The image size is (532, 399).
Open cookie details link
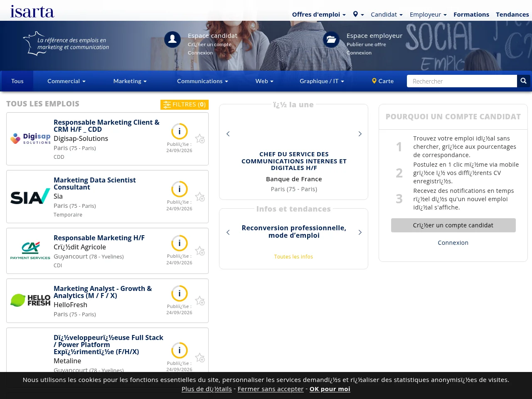click(207, 389)
